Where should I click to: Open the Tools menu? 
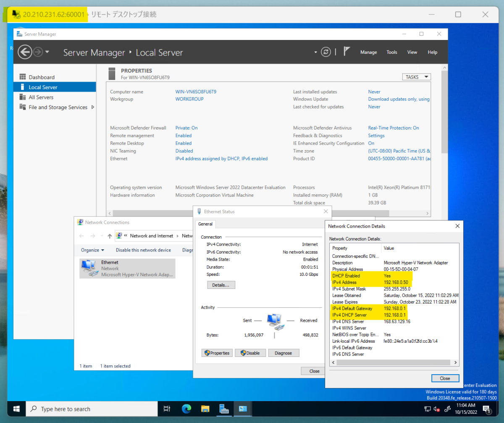coord(392,52)
